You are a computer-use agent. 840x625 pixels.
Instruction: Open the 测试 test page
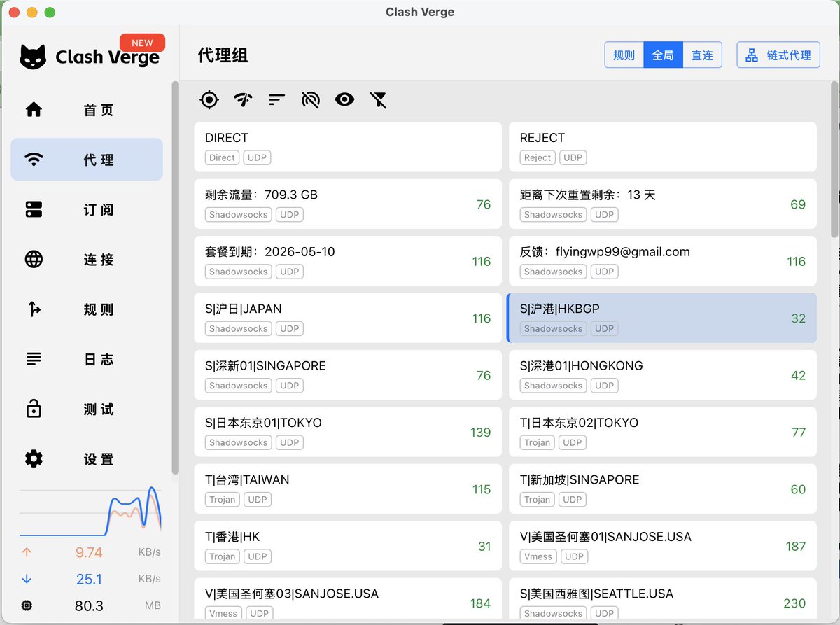[87, 409]
